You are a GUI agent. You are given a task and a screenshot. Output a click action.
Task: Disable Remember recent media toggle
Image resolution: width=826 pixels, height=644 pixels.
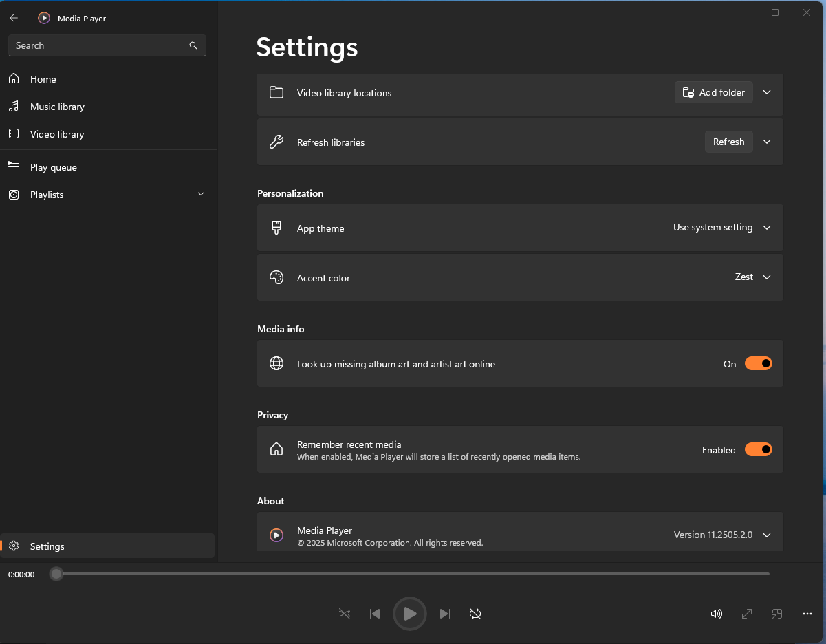759,449
